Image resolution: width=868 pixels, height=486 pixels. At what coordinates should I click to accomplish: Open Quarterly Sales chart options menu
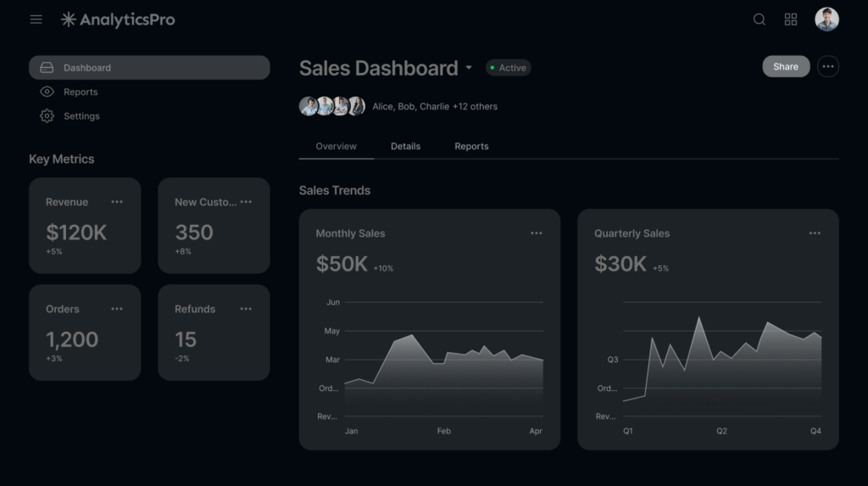click(815, 233)
